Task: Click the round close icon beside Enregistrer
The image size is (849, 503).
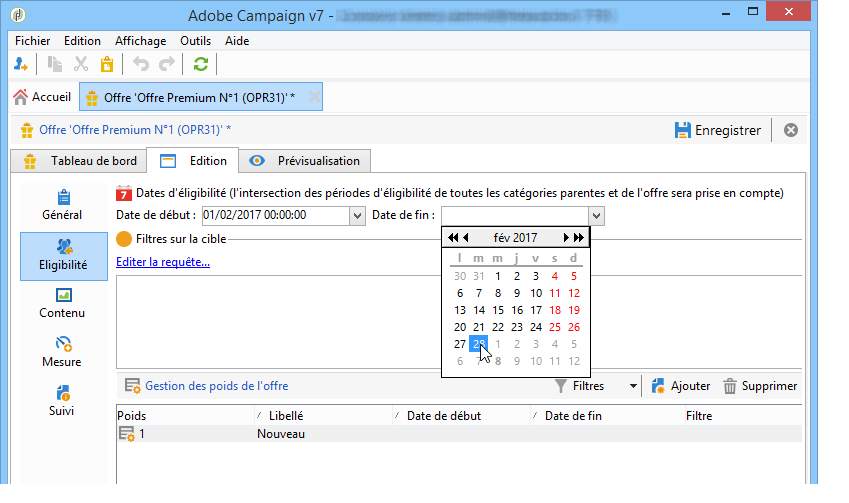Action: [x=791, y=130]
